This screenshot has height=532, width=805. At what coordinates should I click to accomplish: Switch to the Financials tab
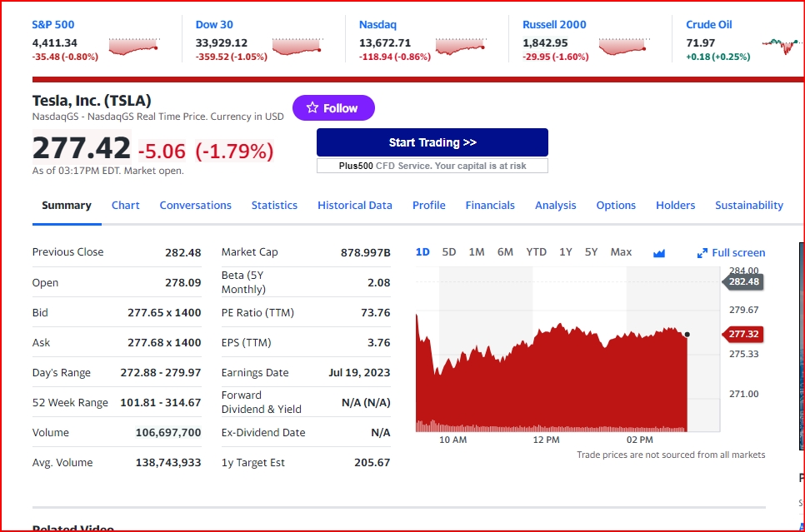[490, 206]
